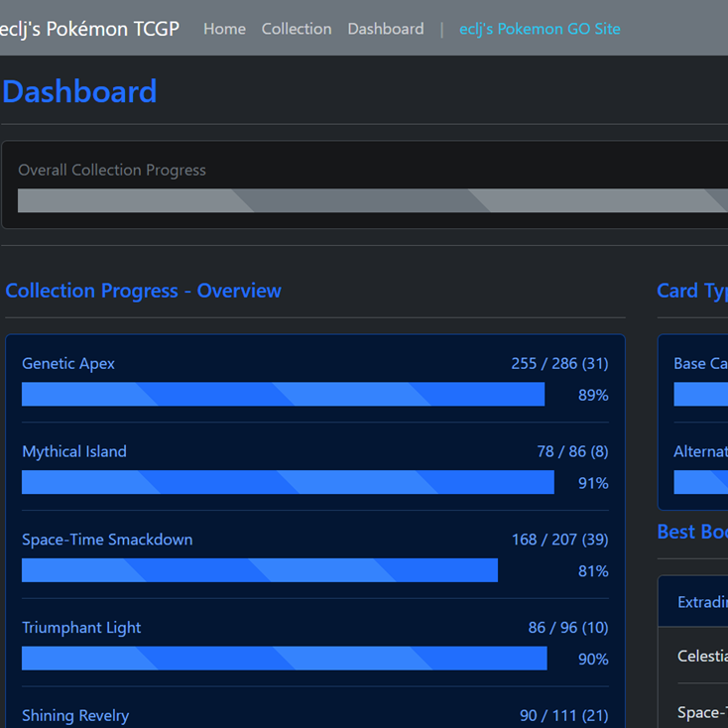Open the Collection nav item

(x=297, y=29)
